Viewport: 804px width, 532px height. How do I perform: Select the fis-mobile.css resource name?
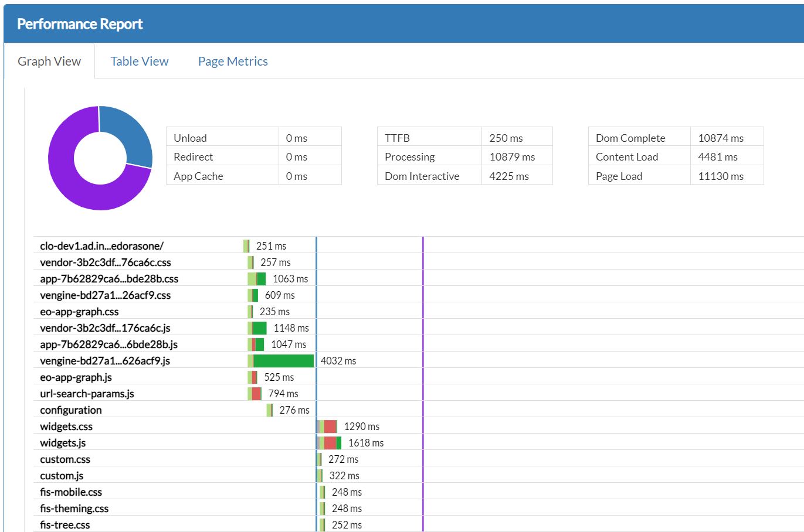click(71, 492)
